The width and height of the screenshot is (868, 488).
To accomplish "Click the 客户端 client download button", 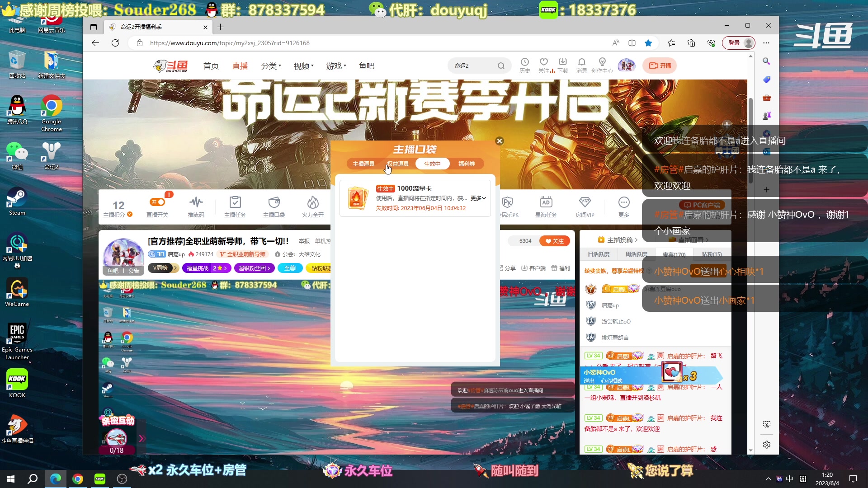I will [x=533, y=268].
